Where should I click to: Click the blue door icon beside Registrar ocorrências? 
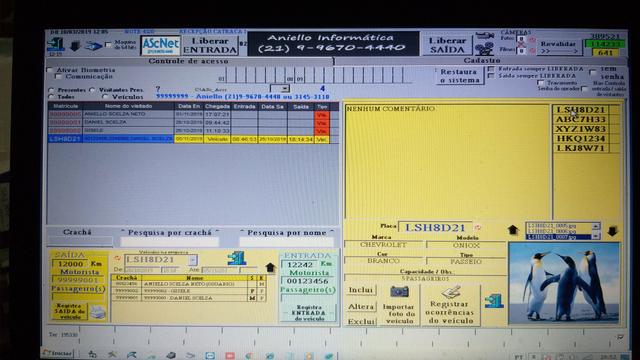click(494, 301)
